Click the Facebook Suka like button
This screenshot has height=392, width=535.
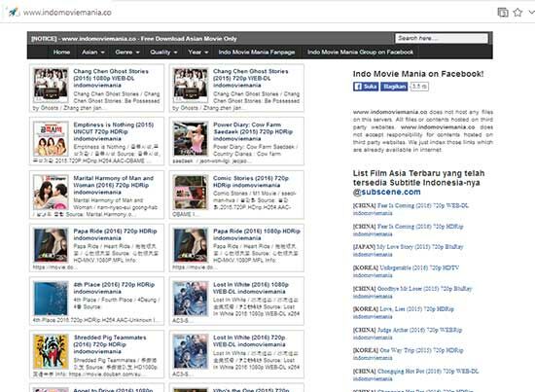(x=366, y=87)
